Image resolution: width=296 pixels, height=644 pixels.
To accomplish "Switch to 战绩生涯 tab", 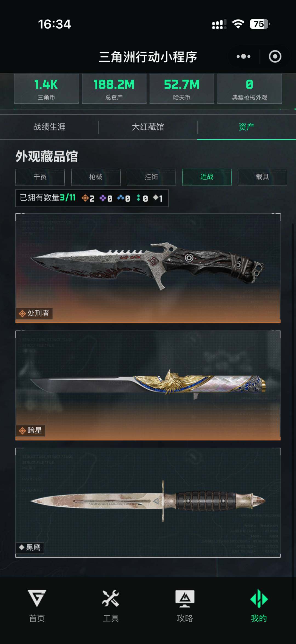I will [x=49, y=127].
